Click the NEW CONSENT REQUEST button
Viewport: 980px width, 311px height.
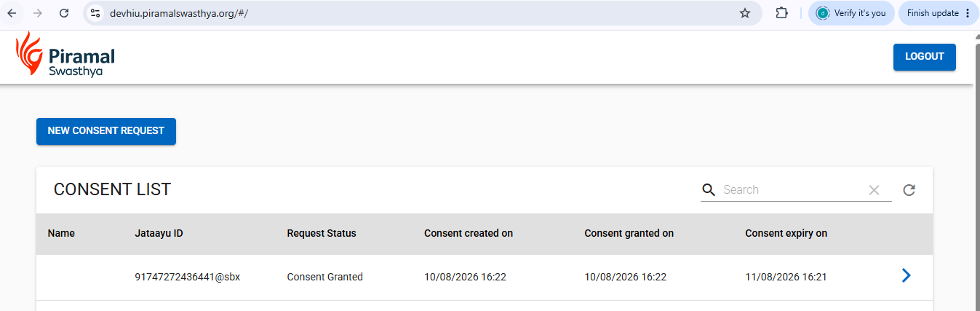(106, 131)
